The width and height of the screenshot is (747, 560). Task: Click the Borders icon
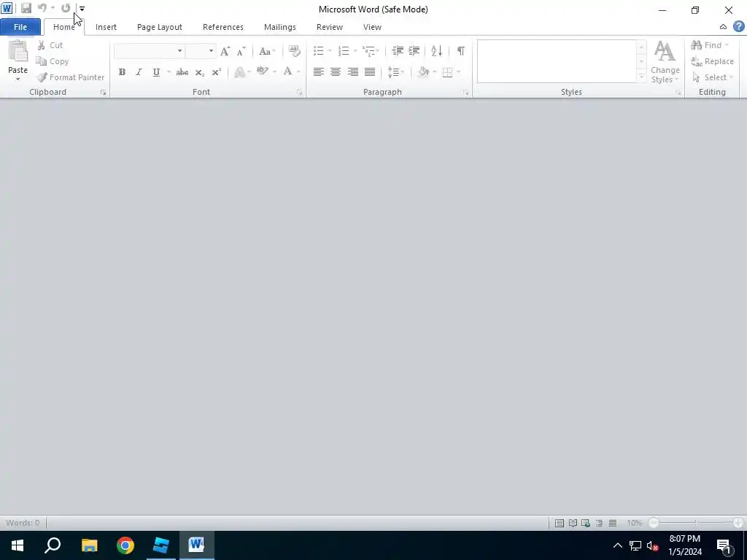pos(447,72)
